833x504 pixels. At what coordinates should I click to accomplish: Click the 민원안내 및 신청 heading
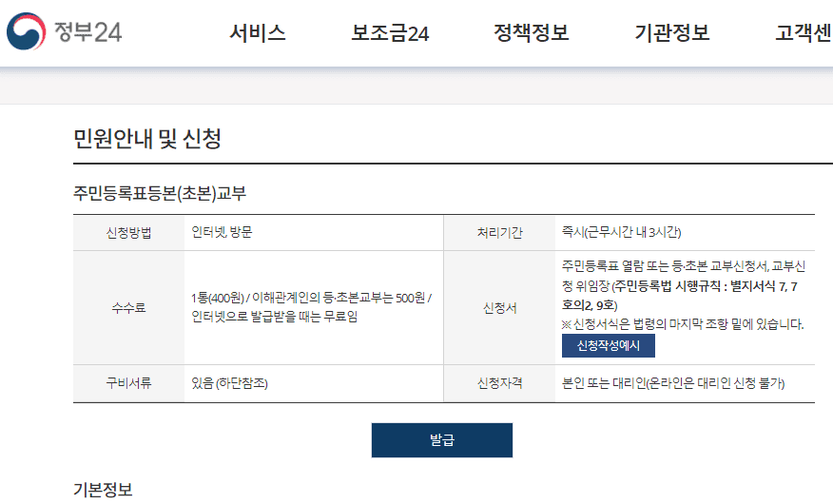click(147, 140)
